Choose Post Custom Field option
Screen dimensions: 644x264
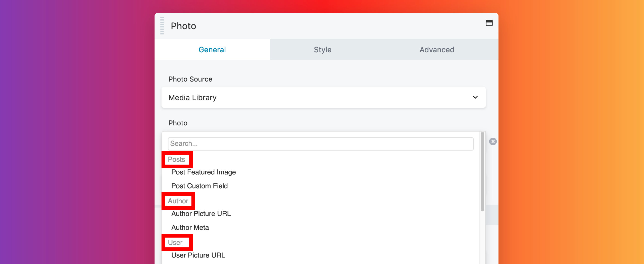(x=199, y=186)
